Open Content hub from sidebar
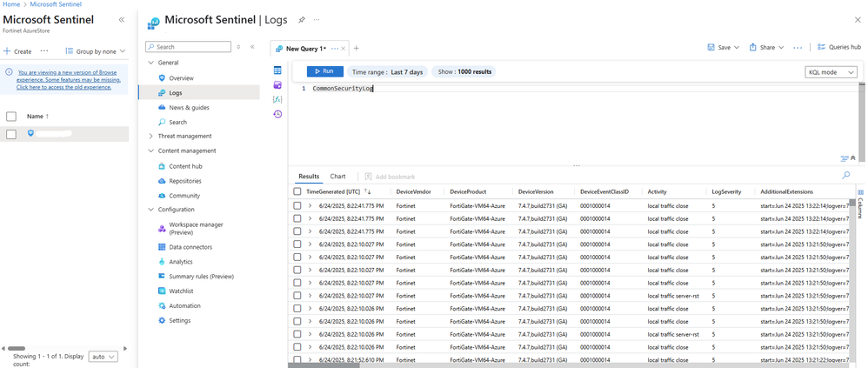The image size is (868, 368). [x=184, y=166]
